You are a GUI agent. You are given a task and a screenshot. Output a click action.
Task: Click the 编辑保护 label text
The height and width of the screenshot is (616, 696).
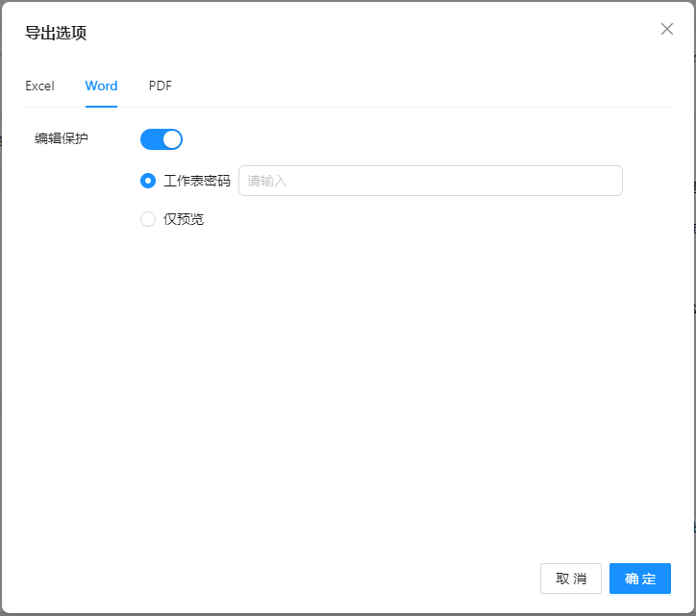[62, 138]
